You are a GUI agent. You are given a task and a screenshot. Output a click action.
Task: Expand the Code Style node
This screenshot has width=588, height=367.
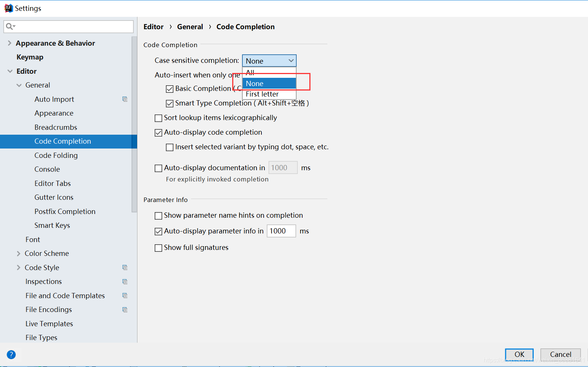[x=18, y=267]
